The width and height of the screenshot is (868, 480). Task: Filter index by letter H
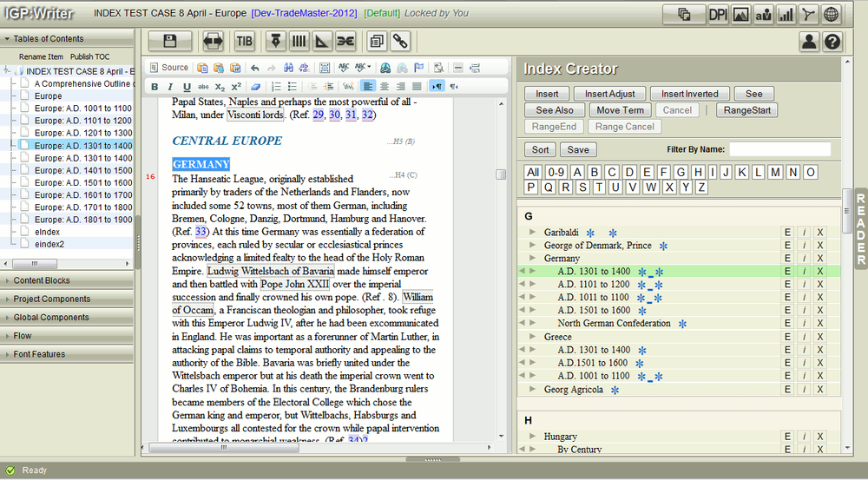click(698, 172)
